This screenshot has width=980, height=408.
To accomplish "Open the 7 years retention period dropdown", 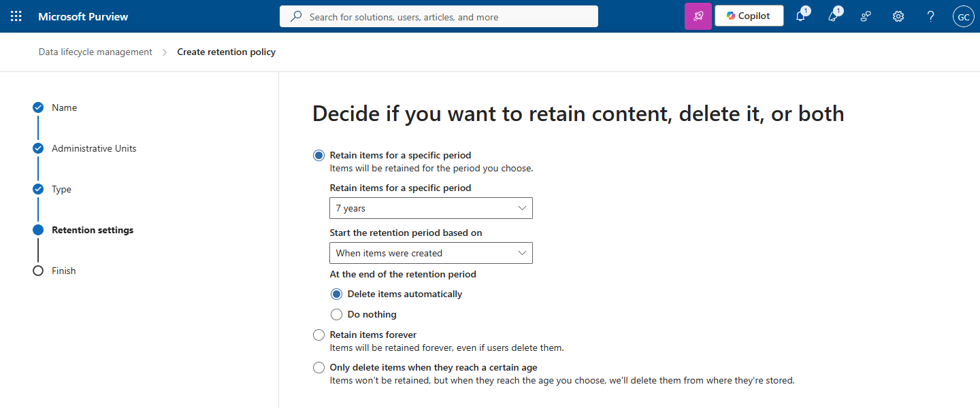I will coord(431,208).
